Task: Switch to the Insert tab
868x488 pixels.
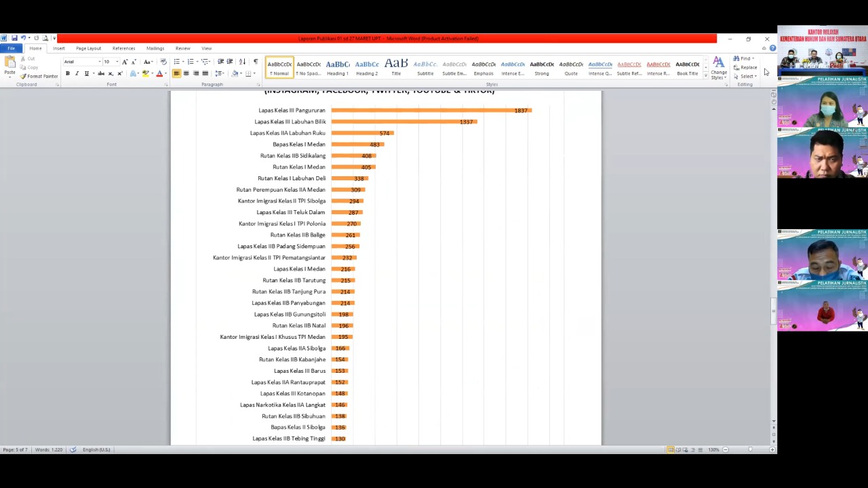Action: coord(59,48)
